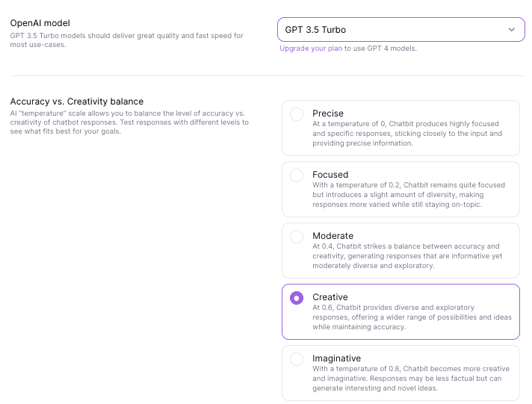Enable the Imaginative radio button

(x=297, y=359)
